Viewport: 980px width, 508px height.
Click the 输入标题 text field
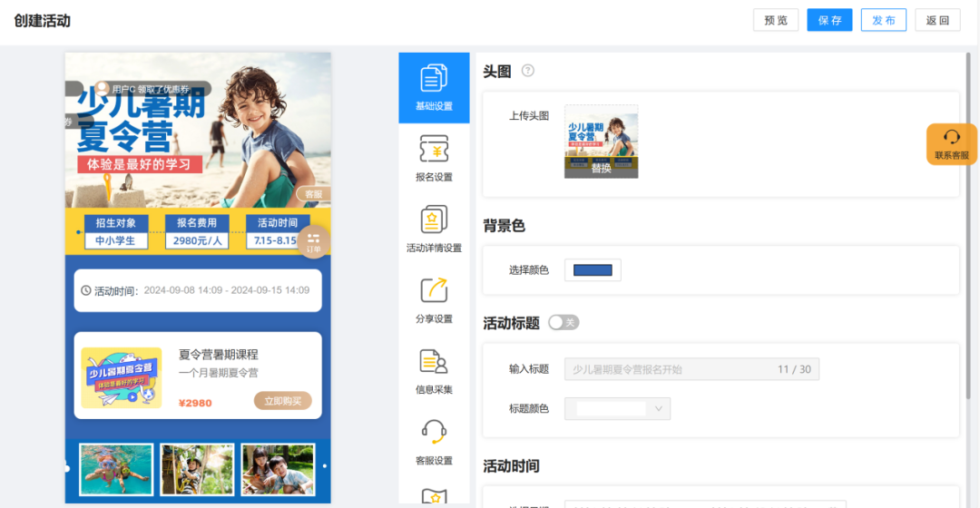point(671,369)
